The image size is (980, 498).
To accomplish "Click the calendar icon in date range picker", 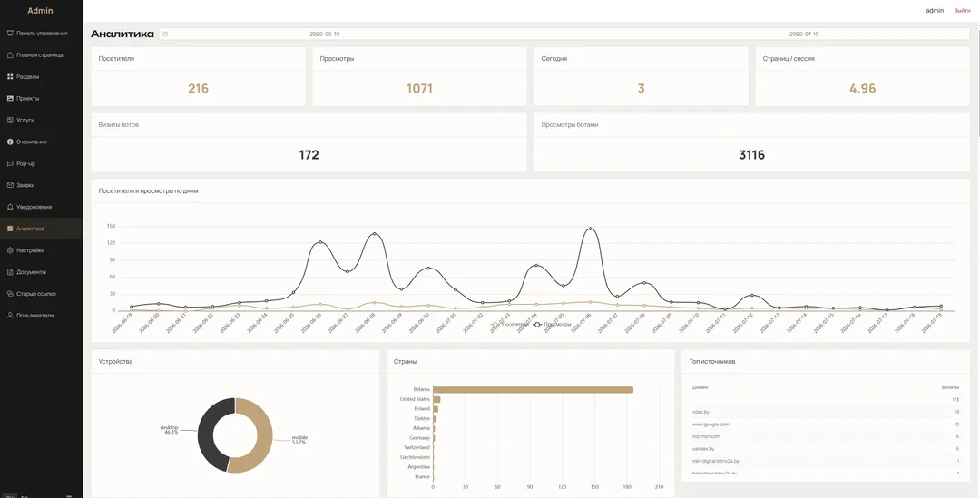I will pyautogui.click(x=165, y=34).
